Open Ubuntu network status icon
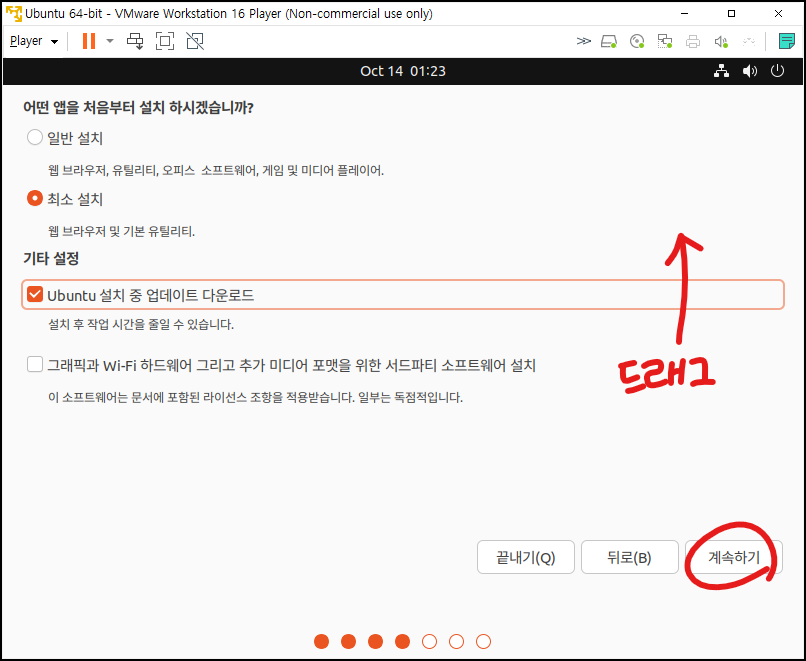 (x=721, y=71)
